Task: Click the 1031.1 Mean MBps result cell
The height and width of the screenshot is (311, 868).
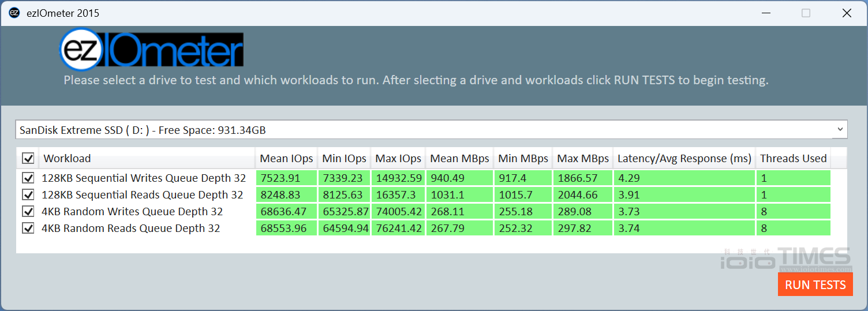Action: (x=459, y=194)
